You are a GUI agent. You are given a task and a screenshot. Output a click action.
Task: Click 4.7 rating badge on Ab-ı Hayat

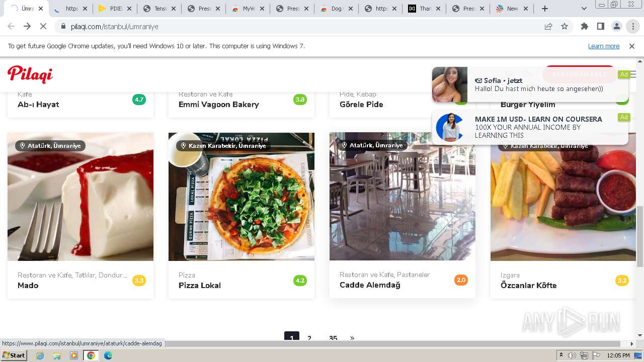click(139, 100)
